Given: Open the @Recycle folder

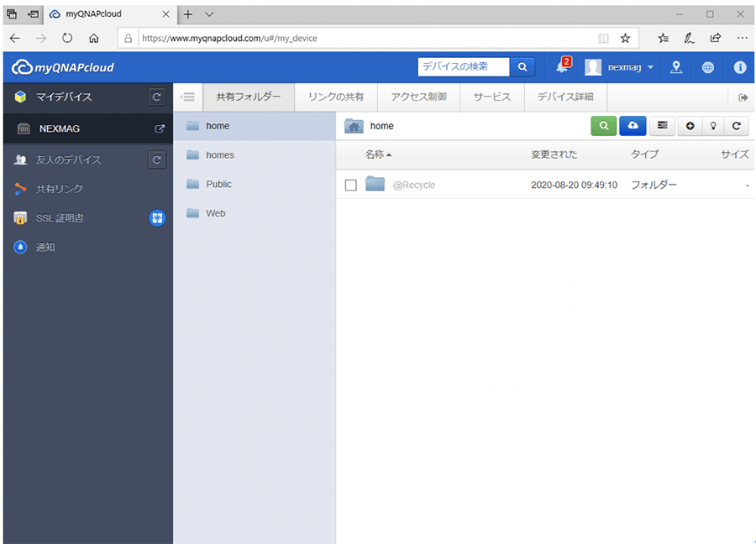Looking at the screenshot, I should pyautogui.click(x=413, y=185).
